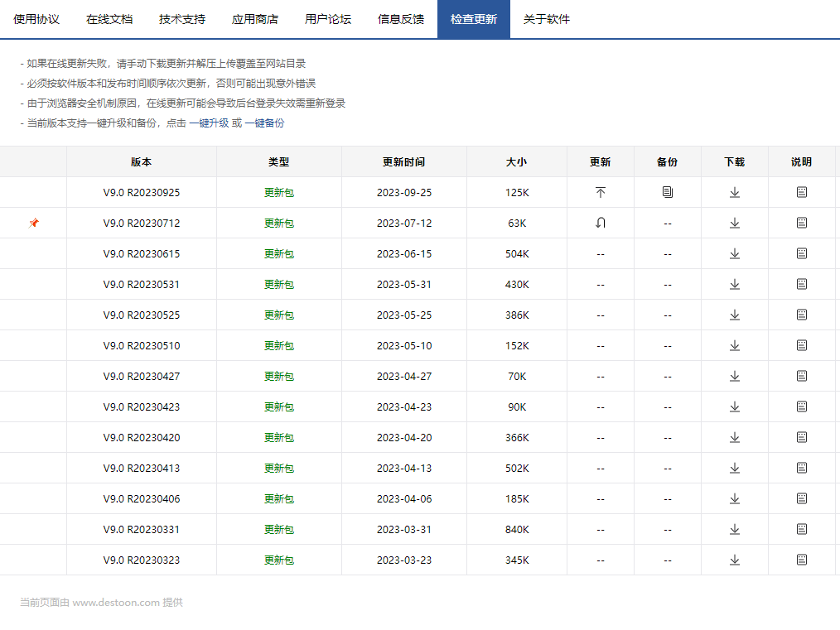Click the red pin beside V9.0 R20230712
Image resolution: width=840 pixels, height=630 pixels.
pos(33,223)
